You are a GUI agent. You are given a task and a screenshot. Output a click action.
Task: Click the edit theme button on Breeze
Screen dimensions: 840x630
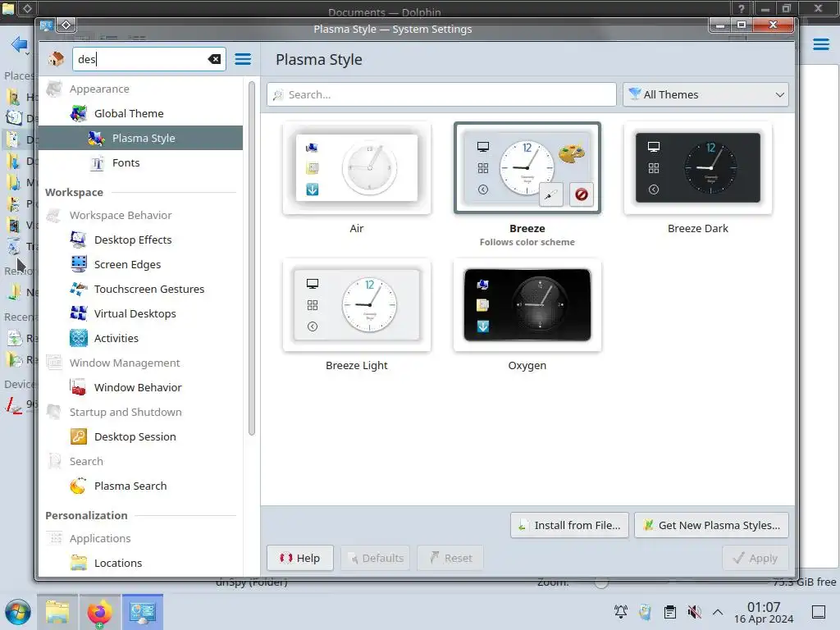pyautogui.click(x=550, y=195)
